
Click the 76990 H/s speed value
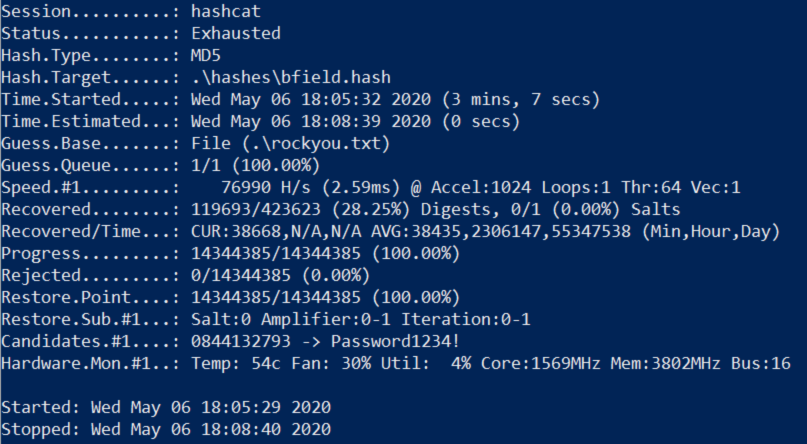[x=266, y=187]
